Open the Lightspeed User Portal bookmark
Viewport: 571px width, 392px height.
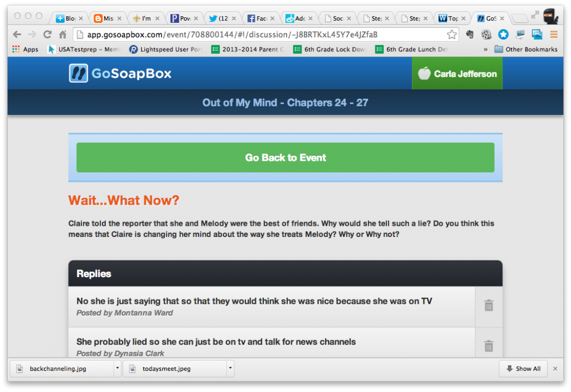166,49
